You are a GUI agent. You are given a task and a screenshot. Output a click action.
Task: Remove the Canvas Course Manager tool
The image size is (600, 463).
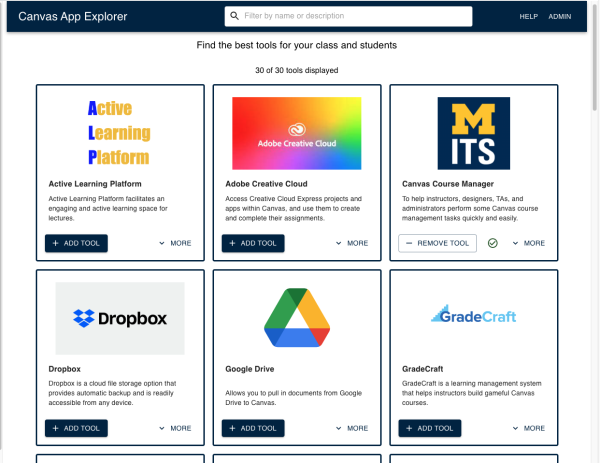coord(437,243)
